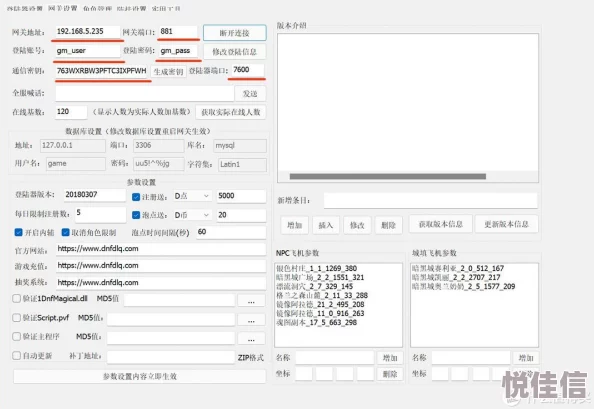Click 删除 button beside the 修改 button
The height and width of the screenshot is (409, 594).
pos(389,225)
